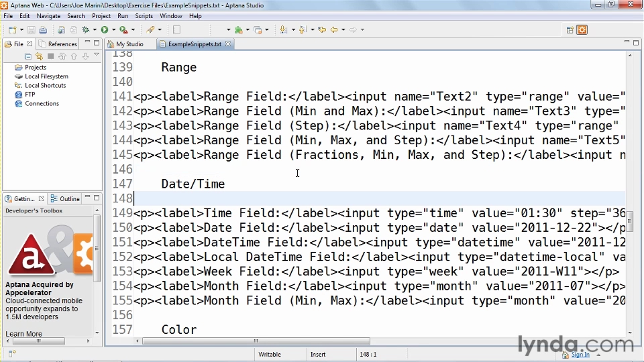
Task: Click the Print icon in toolbar
Action: 43,29
